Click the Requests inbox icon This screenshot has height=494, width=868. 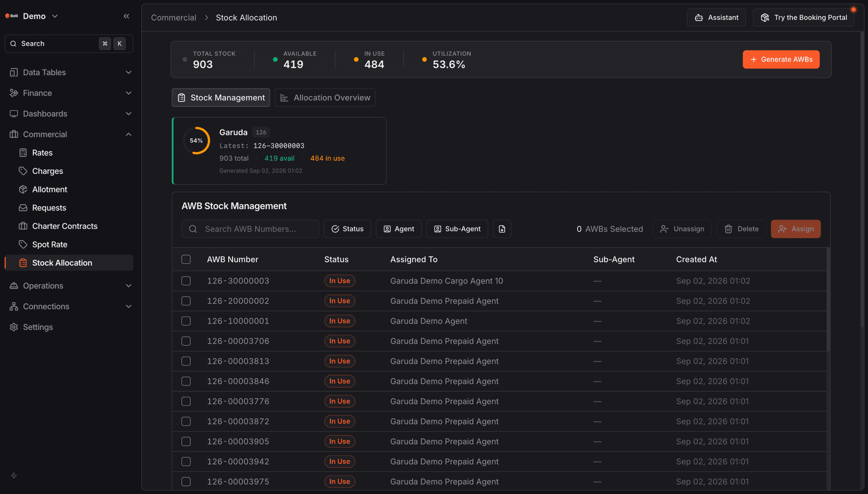point(23,208)
